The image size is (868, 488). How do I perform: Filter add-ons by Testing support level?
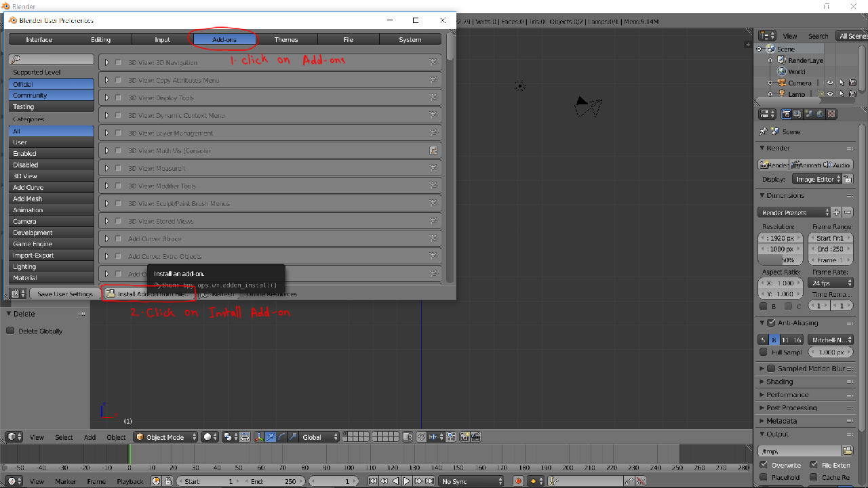pyautogui.click(x=52, y=106)
